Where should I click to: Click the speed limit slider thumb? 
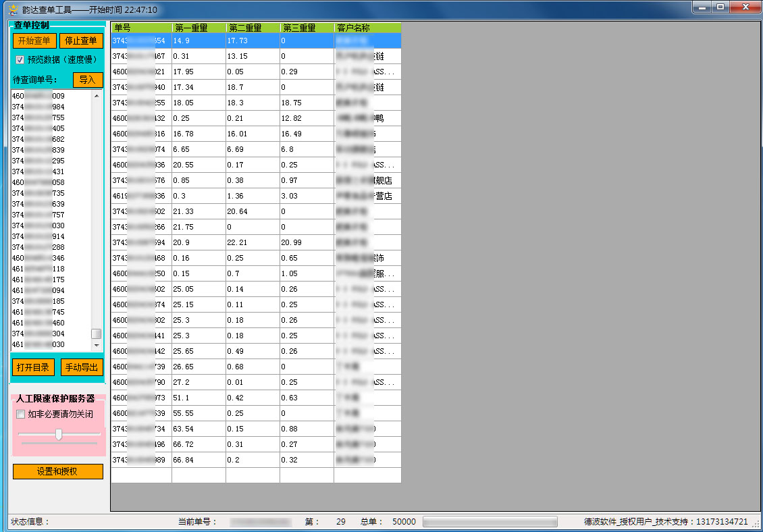tap(59, 434)
